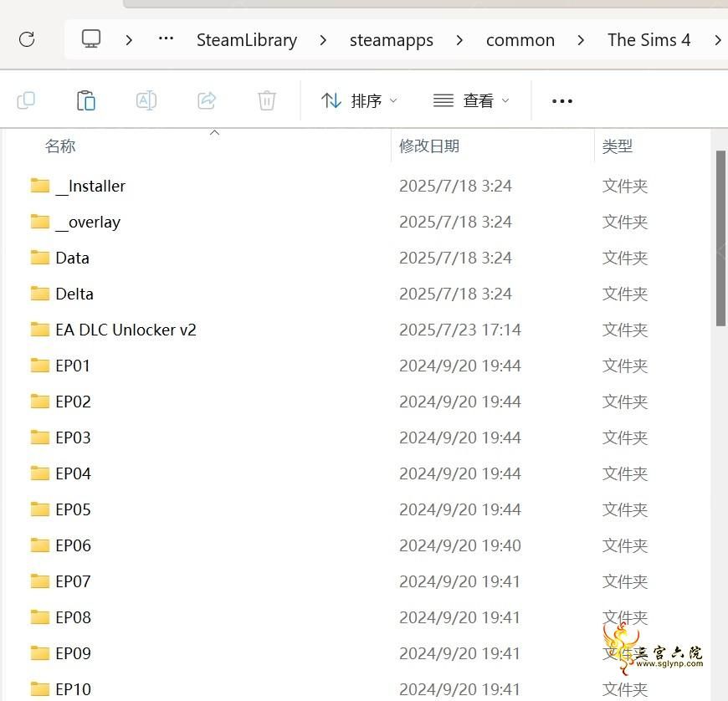Image resolution: width=728 pixels, height=701 pixels.
Task: Click date 2025/7/23 17:14 of Unlocker row
Action: coord(460,330)
